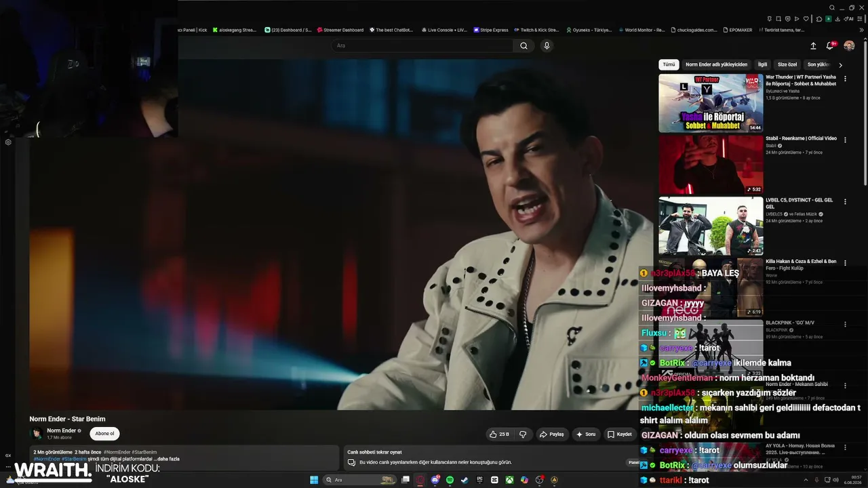Open Task View on taskbar
The image size is (868, 488).
406,480
